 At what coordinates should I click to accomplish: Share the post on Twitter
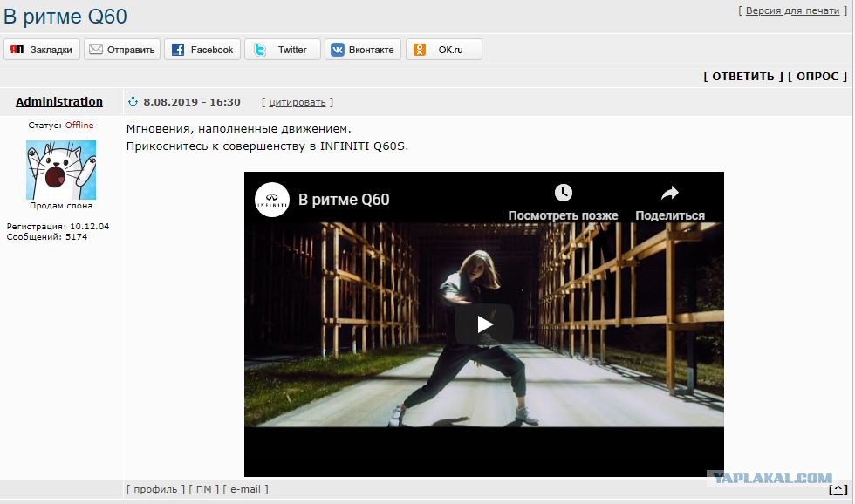click(x=283, y=50)
